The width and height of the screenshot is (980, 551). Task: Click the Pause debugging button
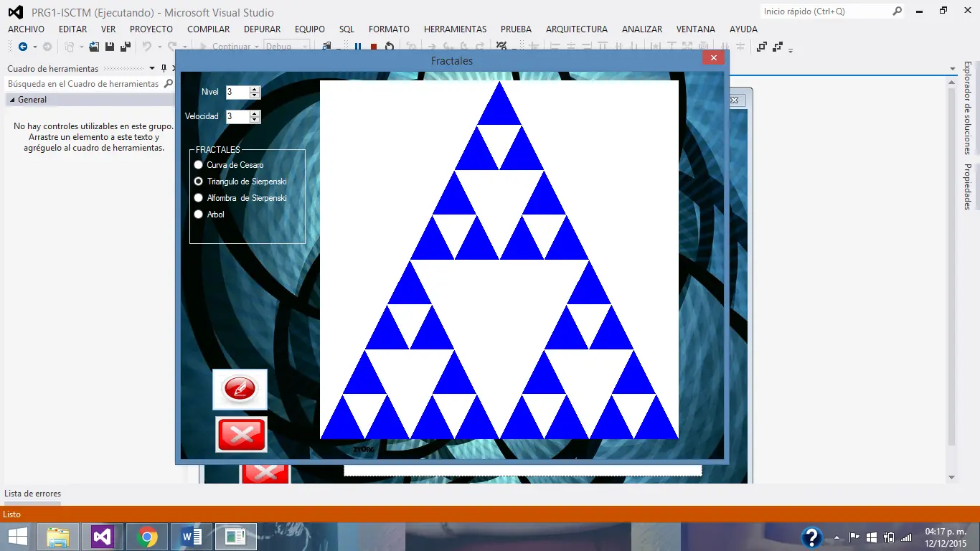(x=358, y=47)
